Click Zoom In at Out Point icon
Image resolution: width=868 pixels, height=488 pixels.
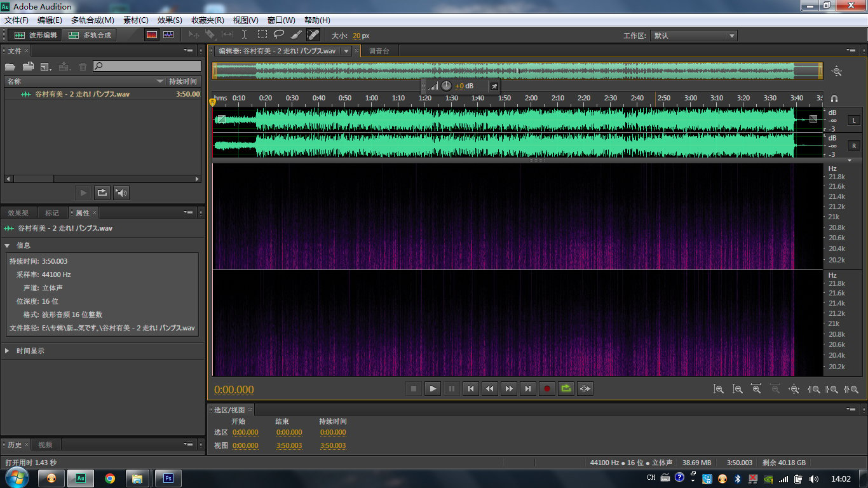point(832,389)
